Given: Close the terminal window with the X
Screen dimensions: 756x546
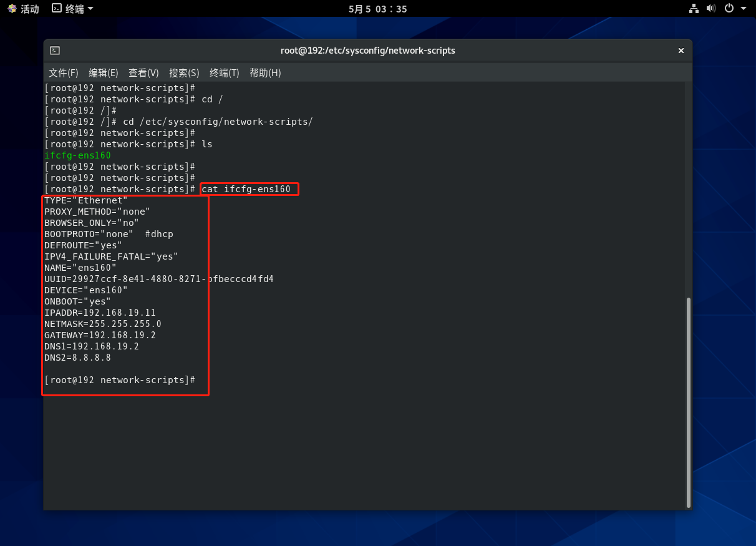Looking at the screenshot, I should [681, 51].
